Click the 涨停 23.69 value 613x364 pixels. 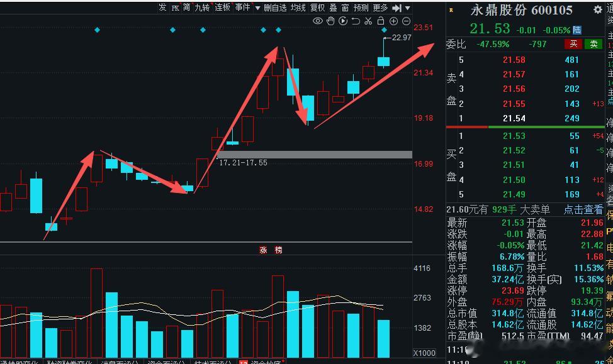tap(513, 290)
